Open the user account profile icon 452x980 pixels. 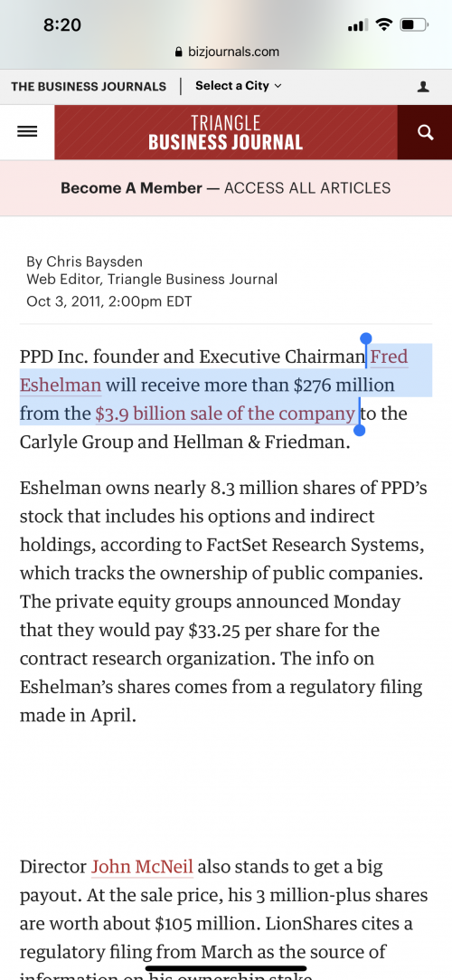pos(423,86)
